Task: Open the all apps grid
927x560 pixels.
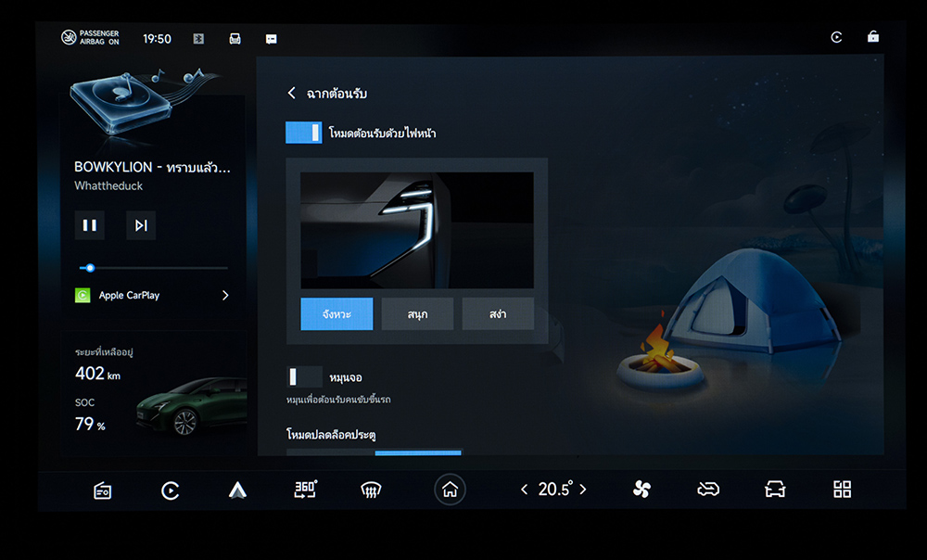Action: 842,490
